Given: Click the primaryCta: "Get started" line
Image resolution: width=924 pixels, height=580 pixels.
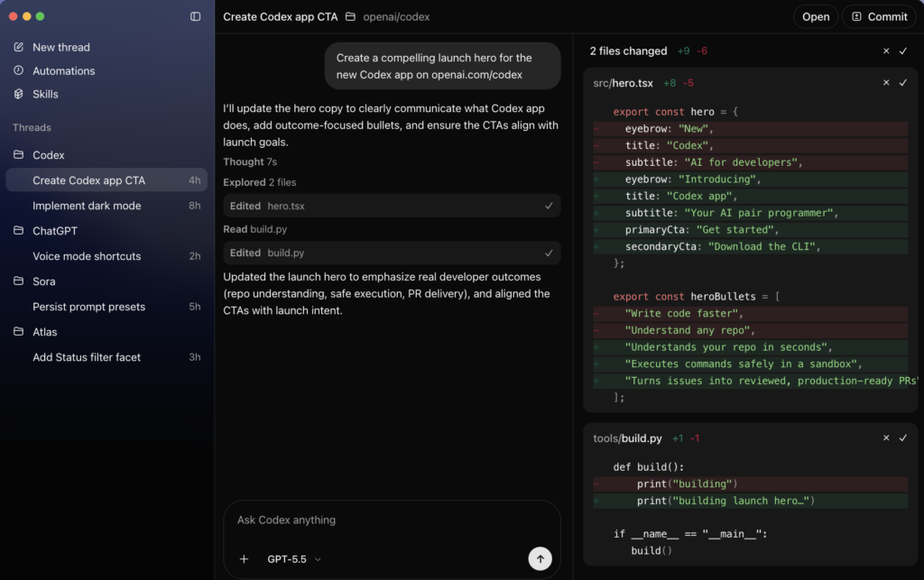Looking at the screenshot, I should coord(750,230).
